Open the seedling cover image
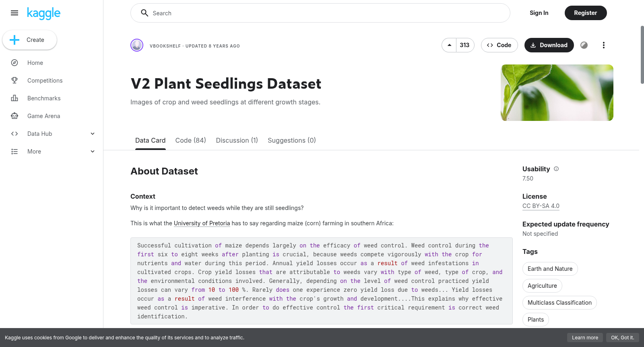This screenshot has width=644, height=347. click(x=557, y=93)
